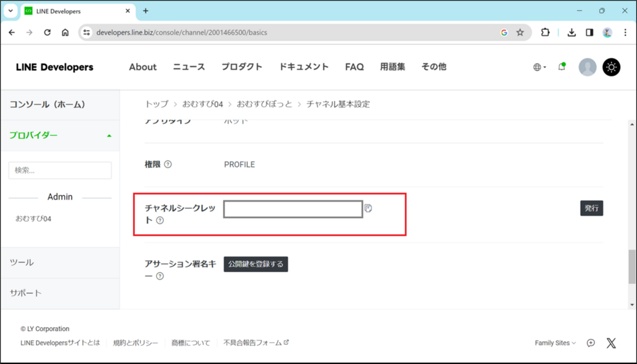637x364 pixels.
Task: Click the LINE Developers logo
Action: point(55,67)
